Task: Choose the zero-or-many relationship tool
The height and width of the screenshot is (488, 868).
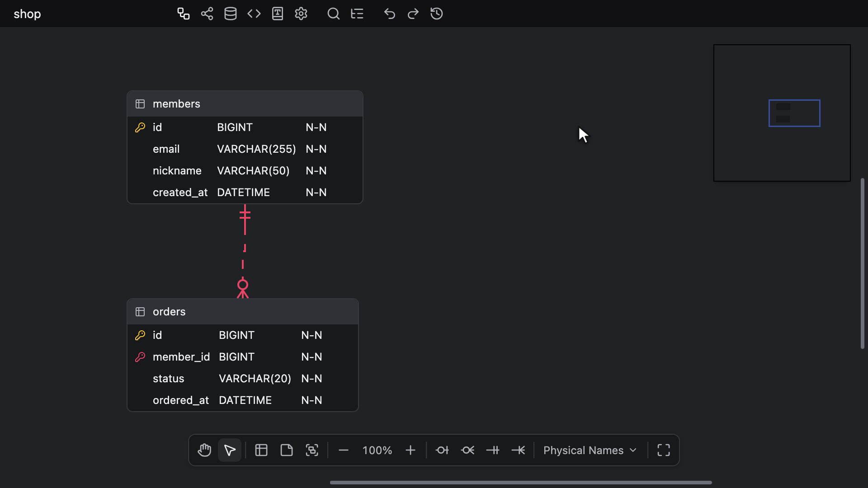Action: tap(467, 450)
